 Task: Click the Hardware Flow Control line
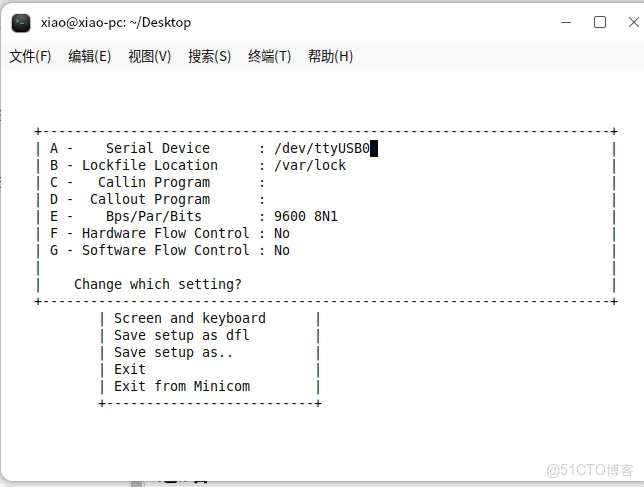(170, 234)
